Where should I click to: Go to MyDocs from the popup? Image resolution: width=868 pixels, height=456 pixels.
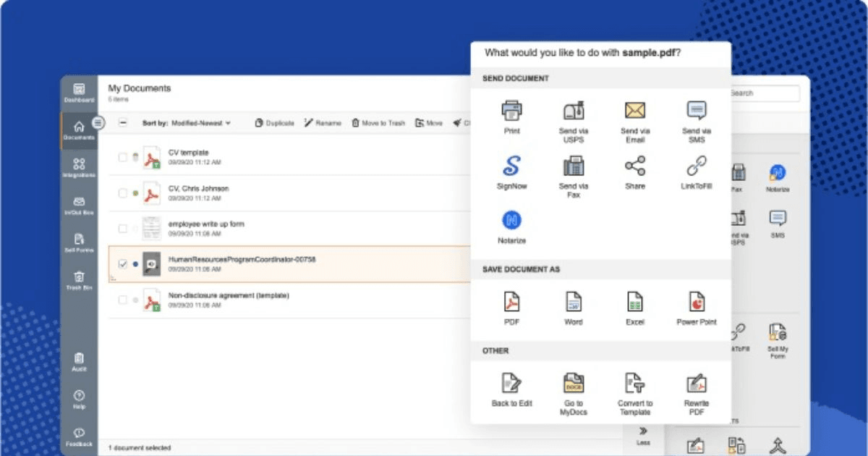pyautogui.click(x=574, y=394)
